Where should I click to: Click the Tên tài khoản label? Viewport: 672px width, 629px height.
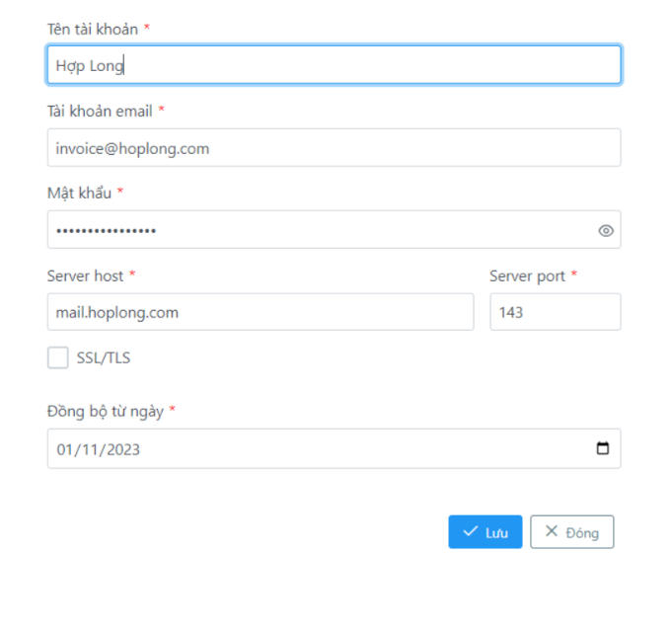(93, 29)
